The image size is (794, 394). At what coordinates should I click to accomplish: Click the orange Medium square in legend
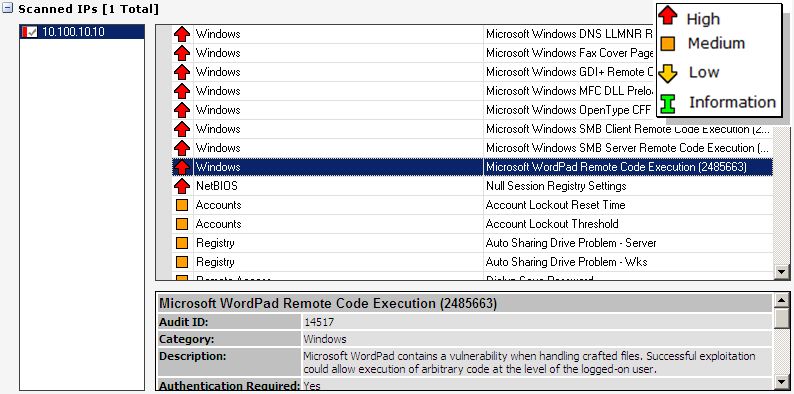point(668,44)
